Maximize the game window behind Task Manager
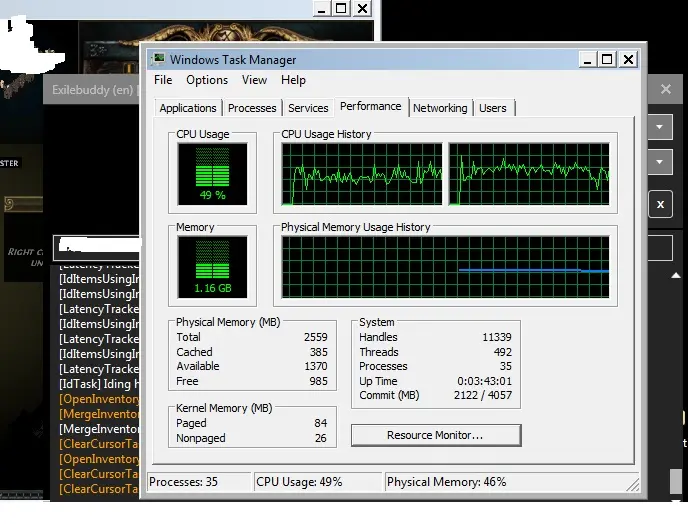The height and width of the screenshot is (524, 688). [x=341, y=9]
